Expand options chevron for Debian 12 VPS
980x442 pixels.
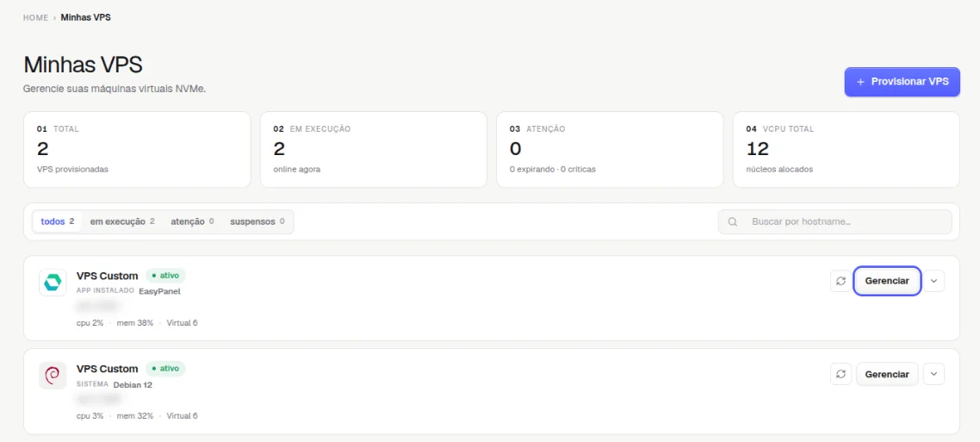pos(933,374)
